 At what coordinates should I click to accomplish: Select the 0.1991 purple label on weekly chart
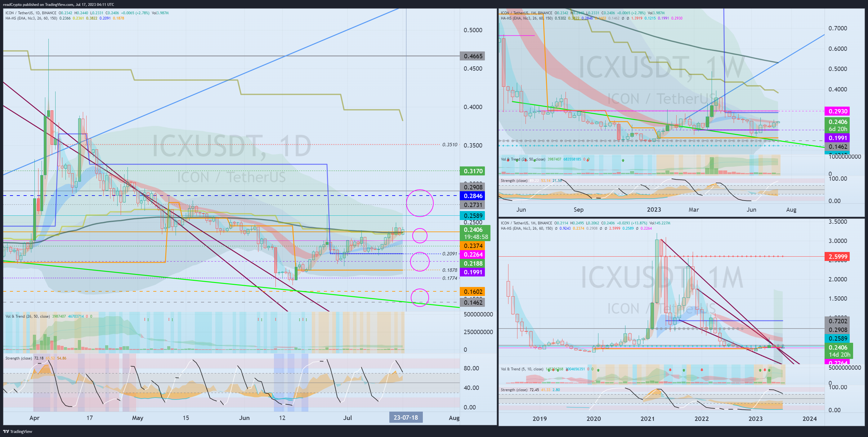click(837, 138)
